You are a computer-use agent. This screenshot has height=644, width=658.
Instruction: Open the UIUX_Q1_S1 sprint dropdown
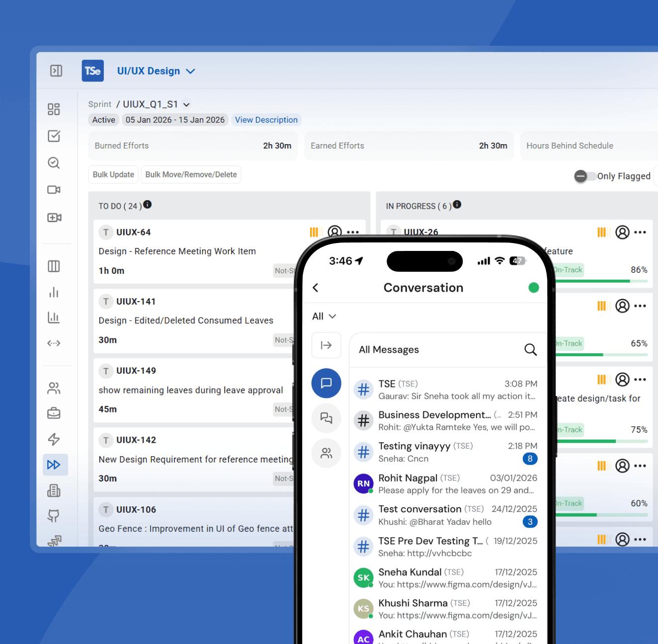tap(157, 104)
